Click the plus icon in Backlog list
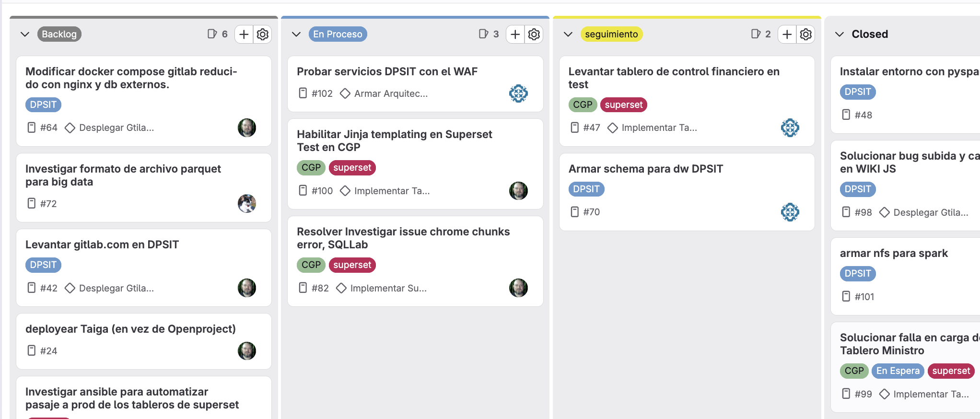The image size is (980, 419). point(244,35)
